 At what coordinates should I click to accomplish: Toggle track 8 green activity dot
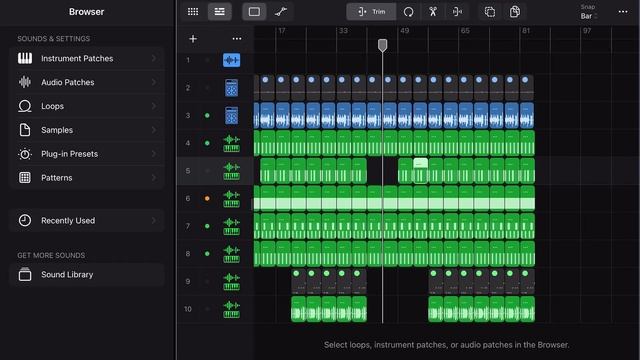tap(207, 254)
